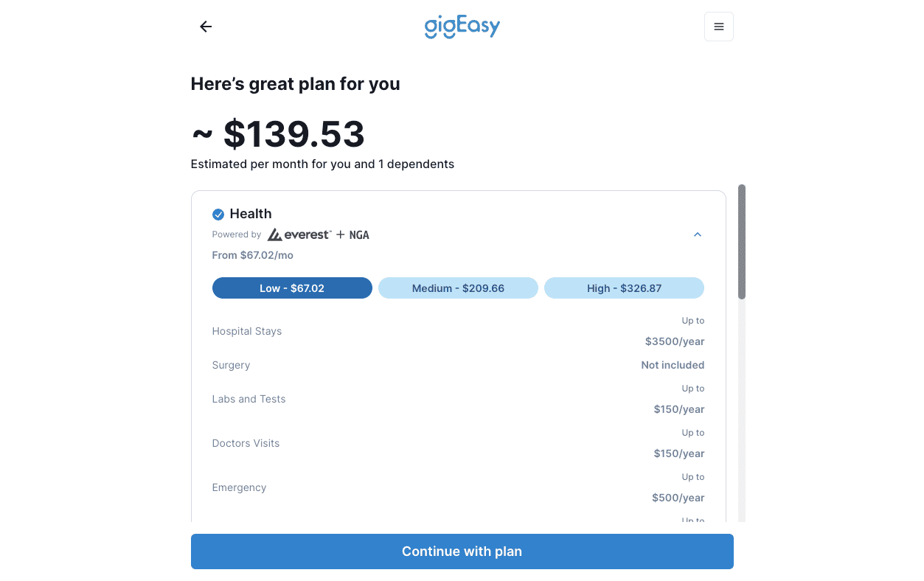Open the hamburger menu
The height and width of the screenshot is (581, 924).
[x=718, y=27]
